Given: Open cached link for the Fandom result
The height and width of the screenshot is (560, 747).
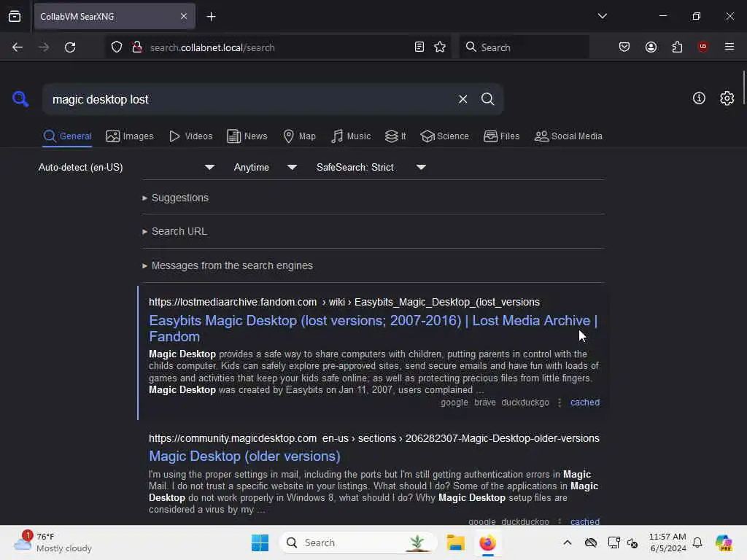Looking at the screenshot, I should pyautogui.click(x=585, y=402).
